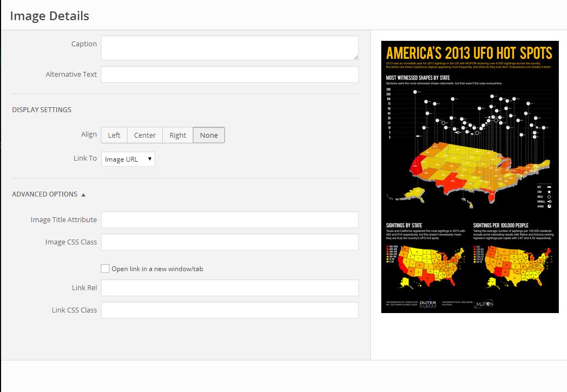
Task: Focus the Alternative Text field
Action: pyautogui.click(x=229, y=75)
